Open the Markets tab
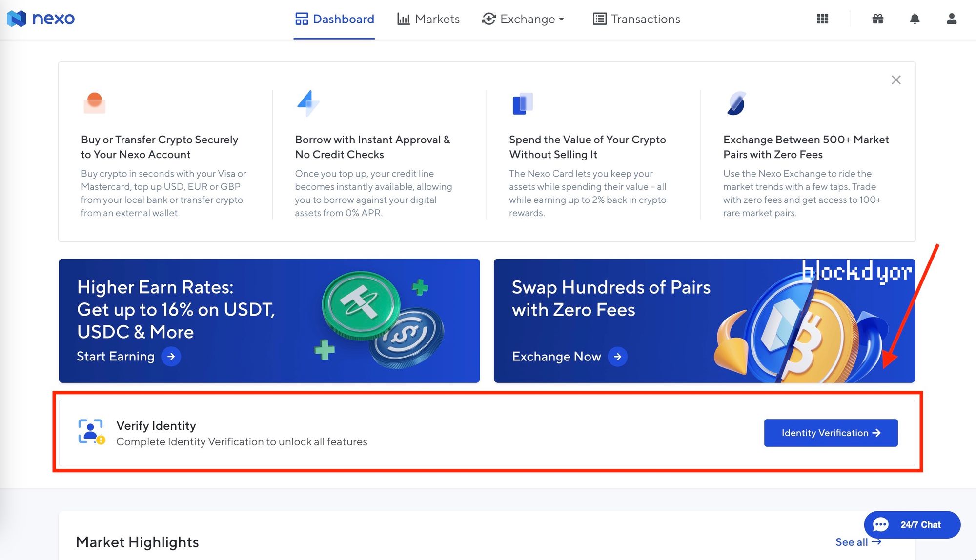976x560 pixels. click(x=428, y=18)
